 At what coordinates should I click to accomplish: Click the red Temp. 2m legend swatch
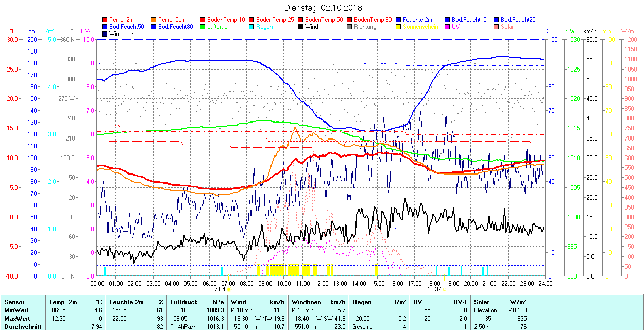pos(105,20)
